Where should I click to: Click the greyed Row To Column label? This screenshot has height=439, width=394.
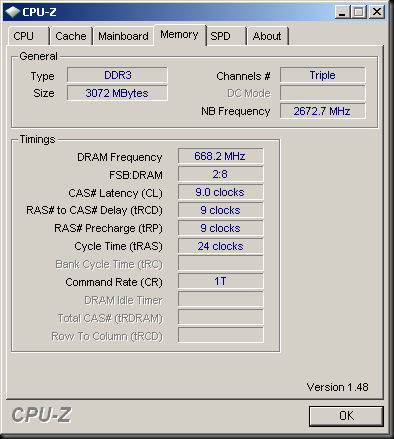point(107,336)
